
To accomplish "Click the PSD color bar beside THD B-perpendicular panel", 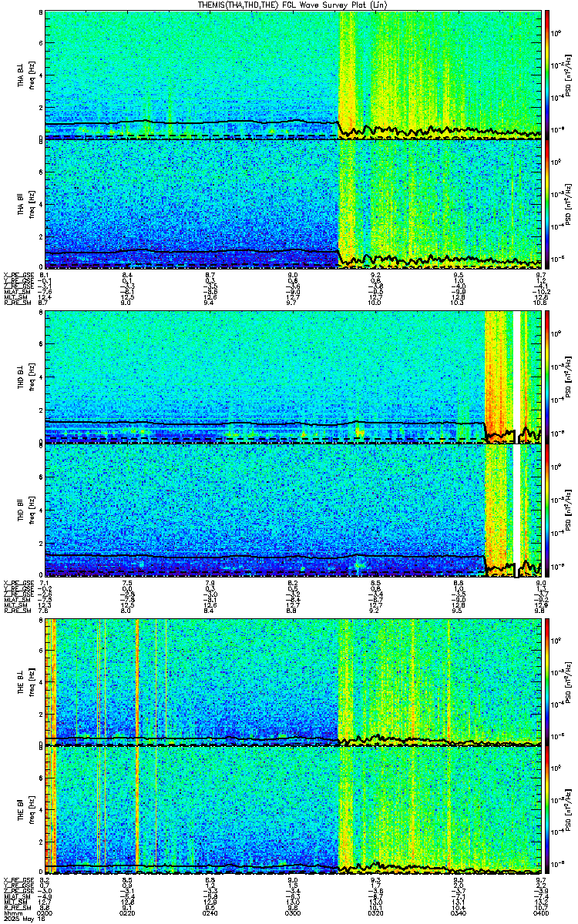I will [x=547, y=377].
